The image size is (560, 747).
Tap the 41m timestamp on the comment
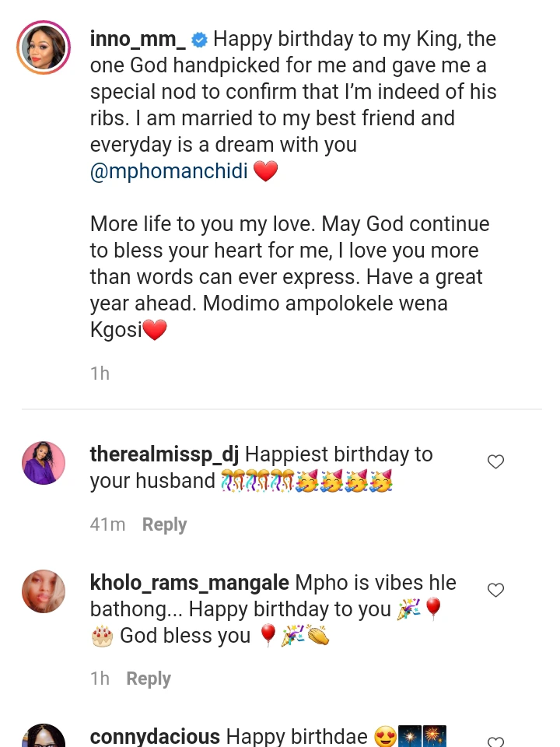click(x=107, y=524)
